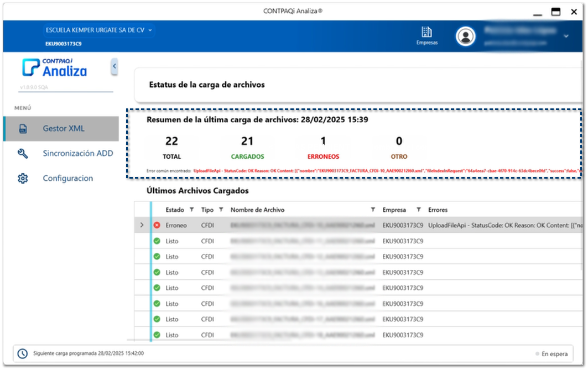588x370 pixels.
Task: Open the Empresa column filter
Action: point(418,210)
